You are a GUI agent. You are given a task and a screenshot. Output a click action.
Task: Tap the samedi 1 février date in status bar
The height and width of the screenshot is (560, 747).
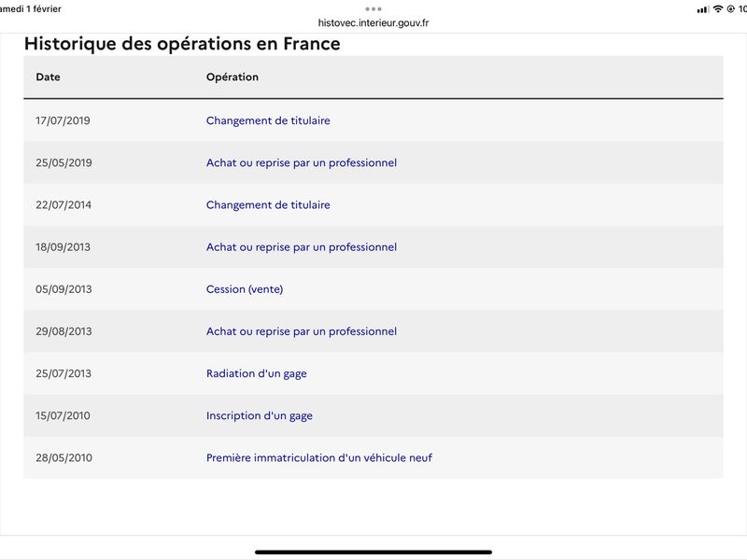coord(30,9)
